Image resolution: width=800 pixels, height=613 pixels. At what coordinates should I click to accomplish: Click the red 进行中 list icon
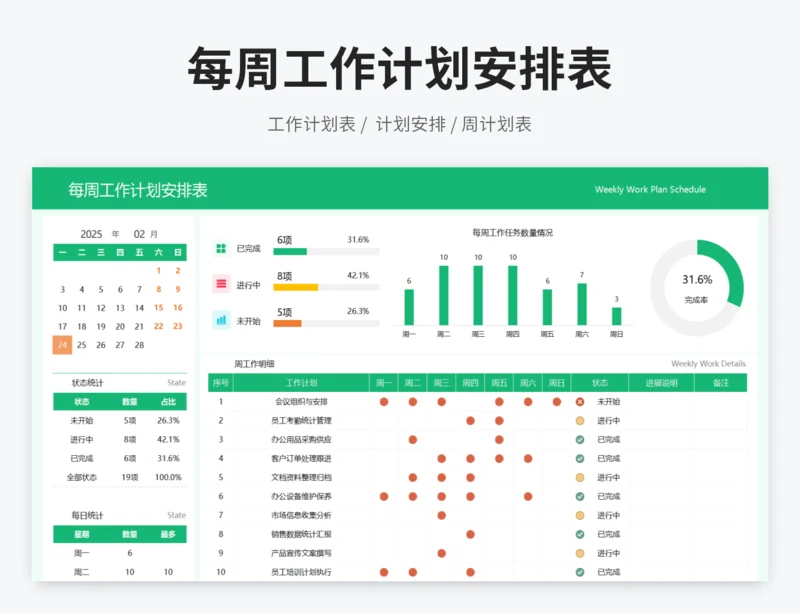coord(220,284)
